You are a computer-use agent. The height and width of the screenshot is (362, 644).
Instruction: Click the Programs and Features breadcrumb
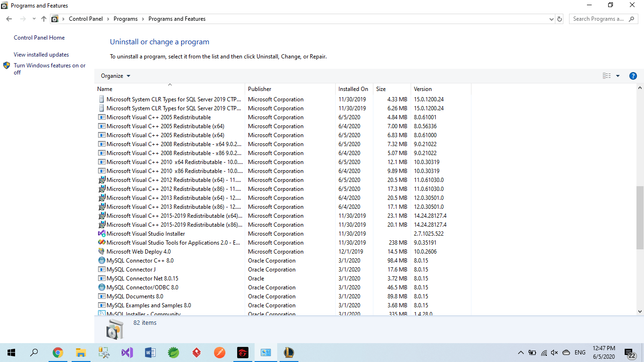177,19
